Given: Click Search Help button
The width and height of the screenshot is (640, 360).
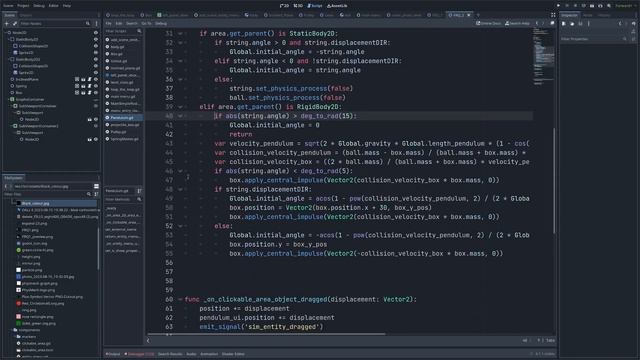Looking at the screenshot, I should click(x=517, y=23).
